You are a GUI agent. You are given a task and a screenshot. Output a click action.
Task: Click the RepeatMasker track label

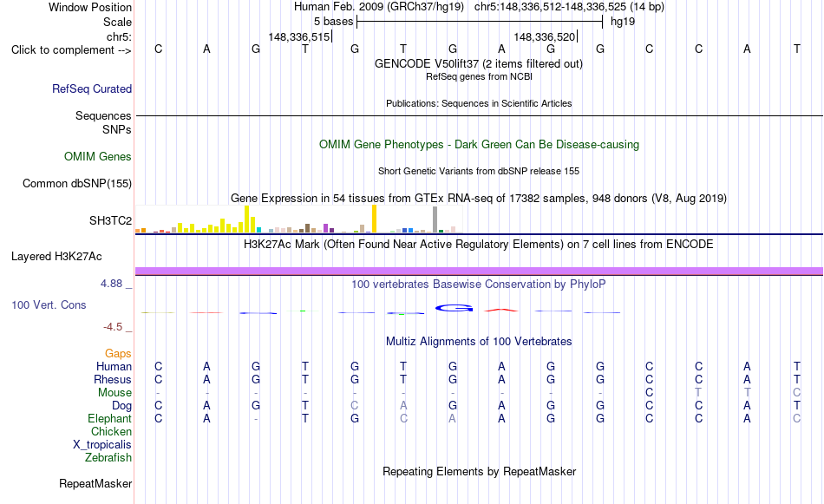pos(95,483)
